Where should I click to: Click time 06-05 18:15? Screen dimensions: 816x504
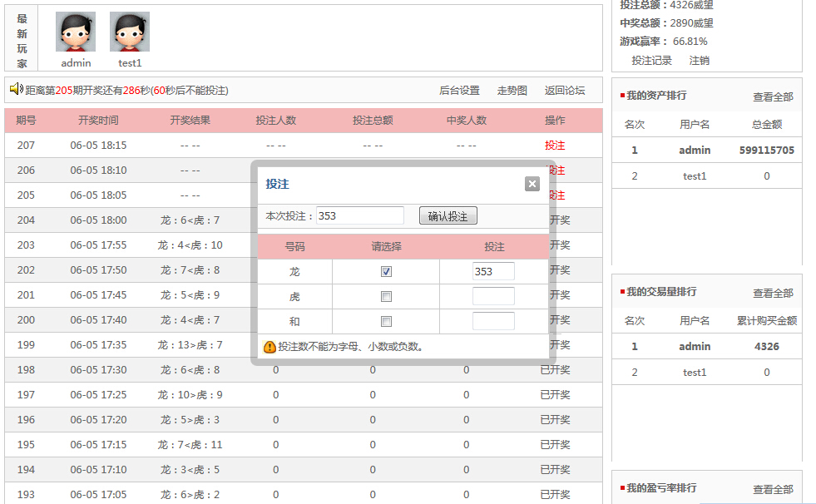tap(98, 145)
